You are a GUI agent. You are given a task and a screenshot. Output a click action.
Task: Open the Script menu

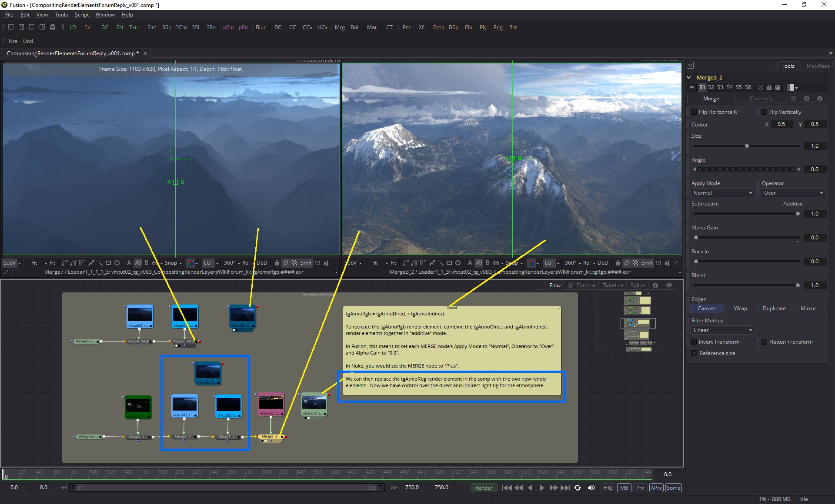(x=82, y=15)
